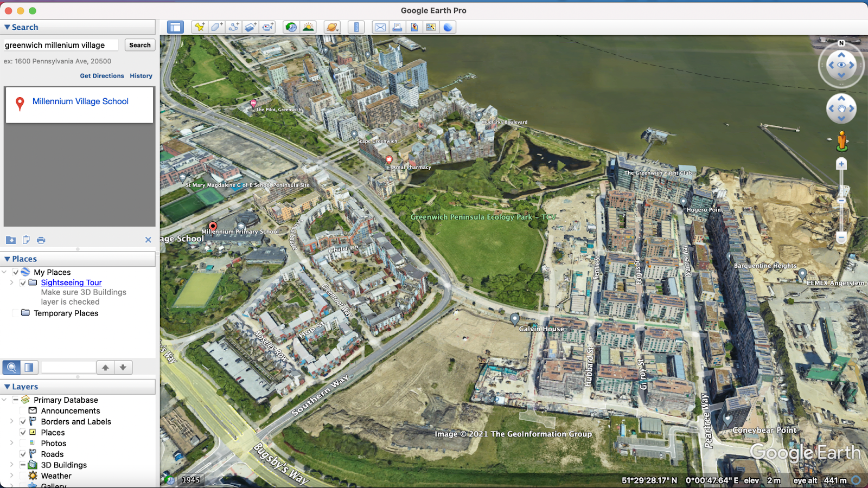Image resolution: width=868 pixels, height=488 pixels.
Task: Show historical imagery clock tool
Action: click(291, 27)
